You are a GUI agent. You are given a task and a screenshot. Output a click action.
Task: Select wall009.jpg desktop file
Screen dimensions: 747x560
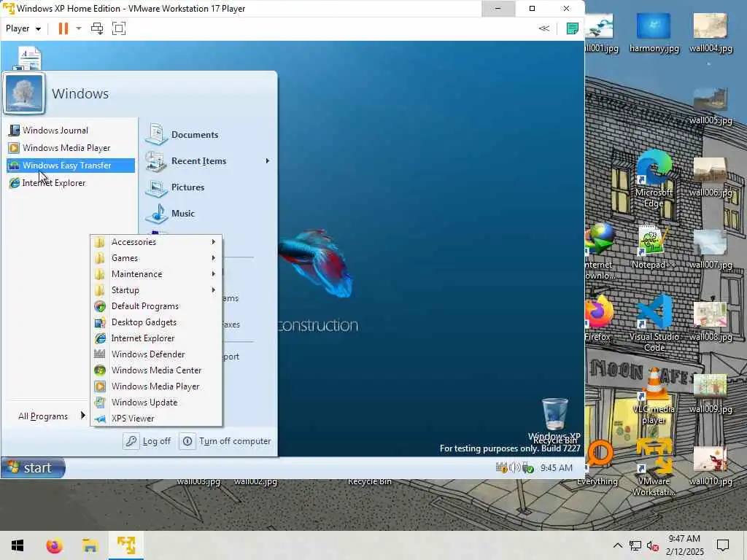coord(711,394)
